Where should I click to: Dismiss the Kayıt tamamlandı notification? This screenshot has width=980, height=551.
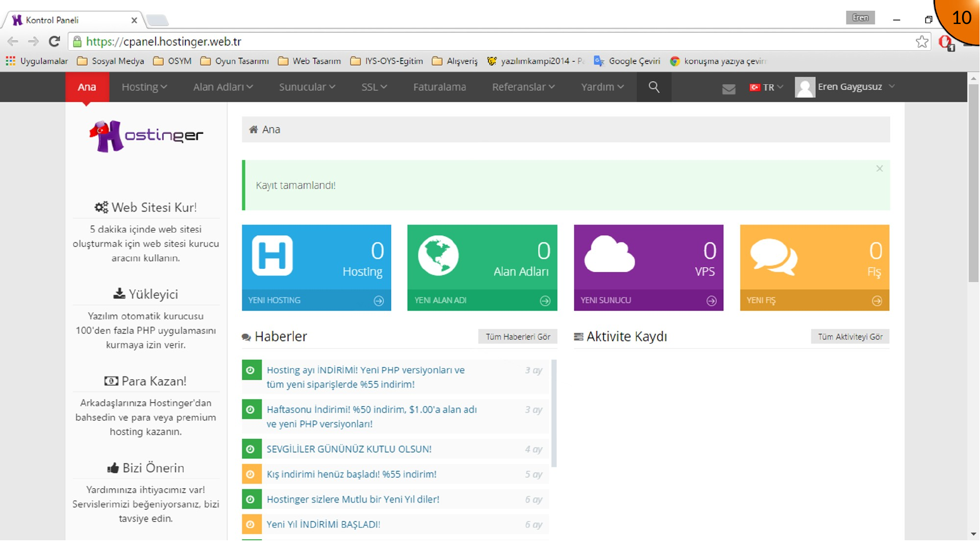[880, 169]
